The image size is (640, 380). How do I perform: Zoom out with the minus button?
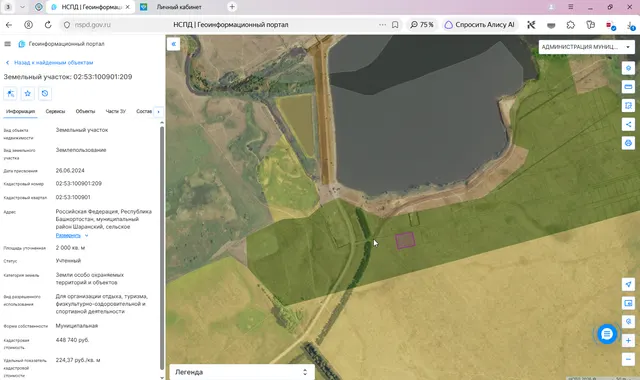[628, 359]
